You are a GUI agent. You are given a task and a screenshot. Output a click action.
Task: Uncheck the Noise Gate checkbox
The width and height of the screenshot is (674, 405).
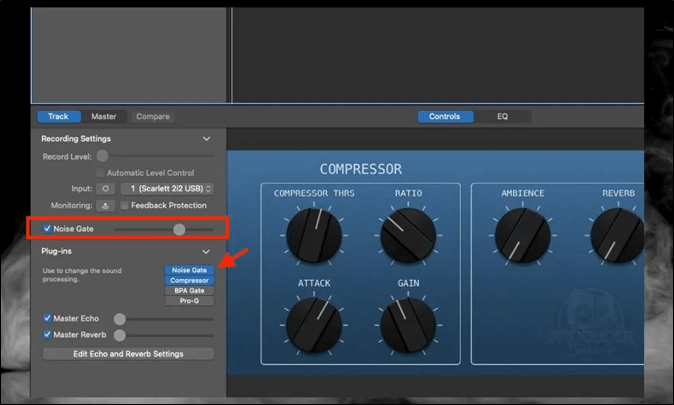point(47,229)
